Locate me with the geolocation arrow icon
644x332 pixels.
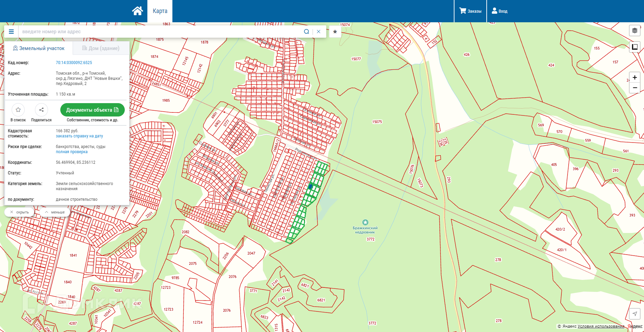(x=635, y=313)
